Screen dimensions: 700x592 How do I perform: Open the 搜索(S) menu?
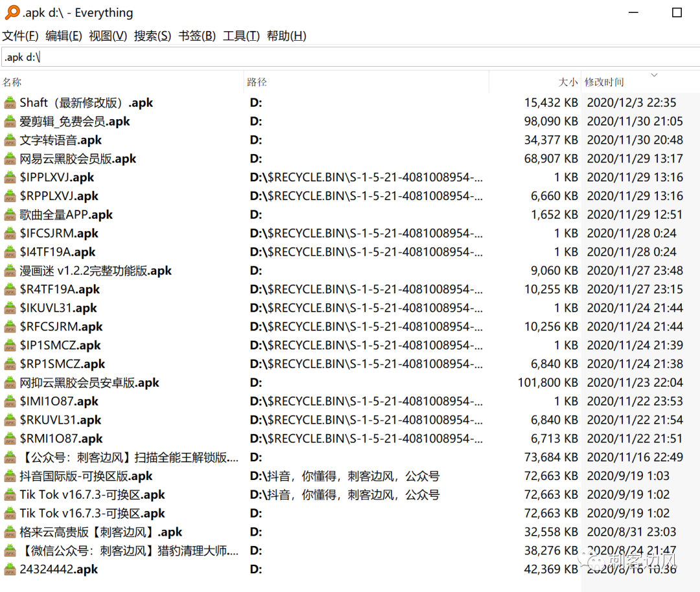[x=152, y=36]
